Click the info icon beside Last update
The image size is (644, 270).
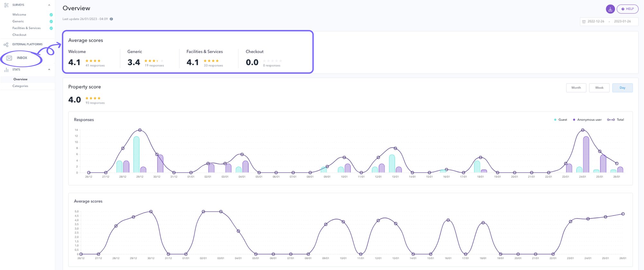(x=111, y=19)
